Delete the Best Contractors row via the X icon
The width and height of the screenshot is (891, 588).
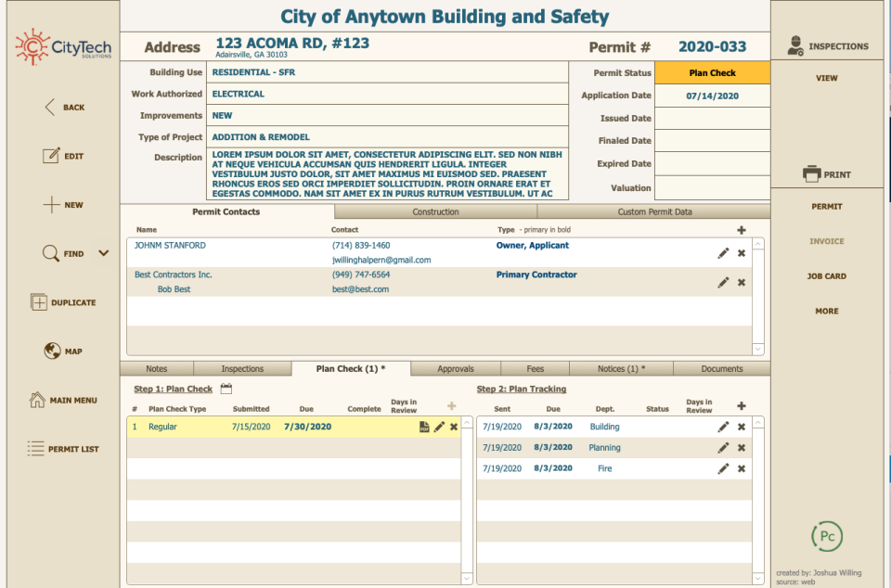pos(741,282)
